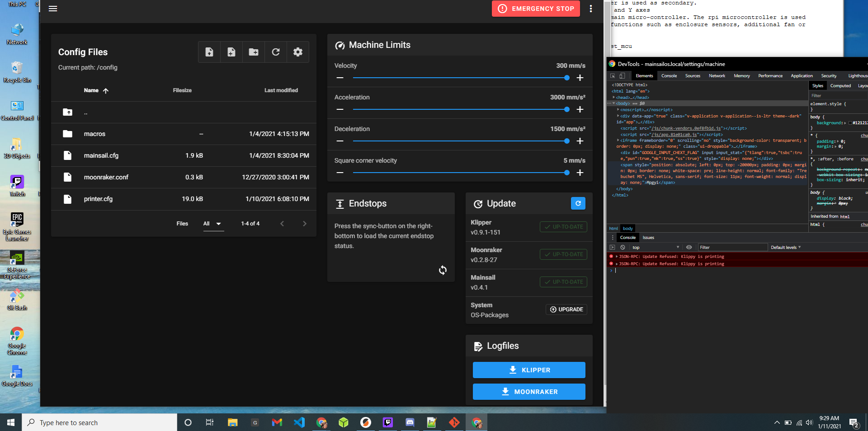Activate the DevTools element inspector
The image size is (868, 431).
[x=613, y=76]
